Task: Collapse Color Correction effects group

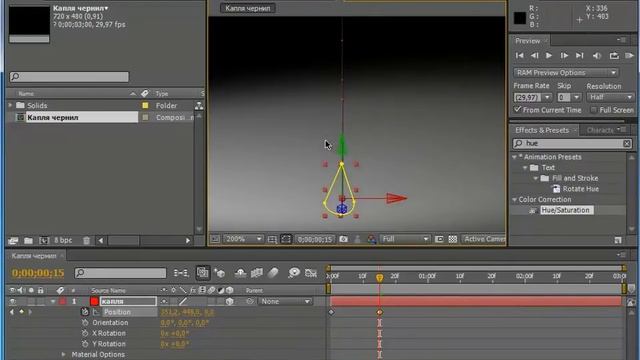Action: pyautogui.click(x=515, y=200)
